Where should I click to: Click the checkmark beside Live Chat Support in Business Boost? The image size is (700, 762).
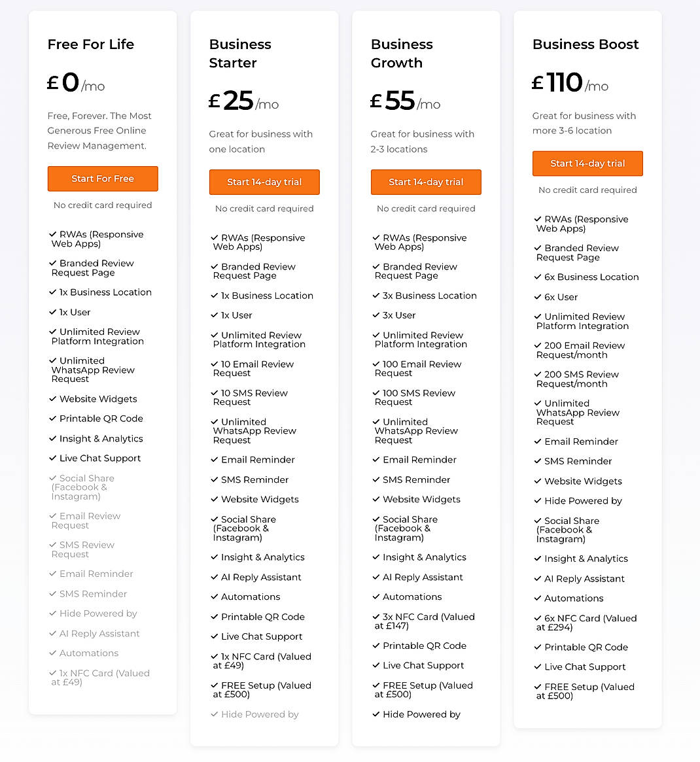[537, 667]
